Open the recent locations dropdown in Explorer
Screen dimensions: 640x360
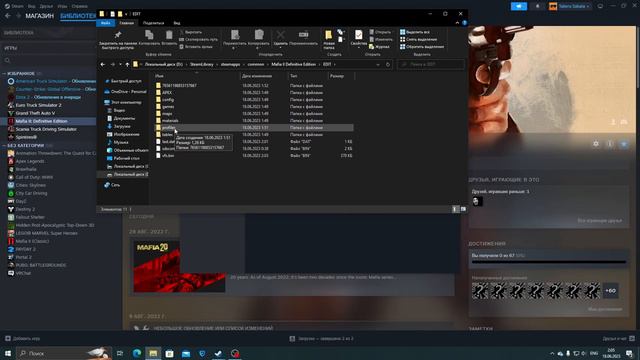(120, 64)
